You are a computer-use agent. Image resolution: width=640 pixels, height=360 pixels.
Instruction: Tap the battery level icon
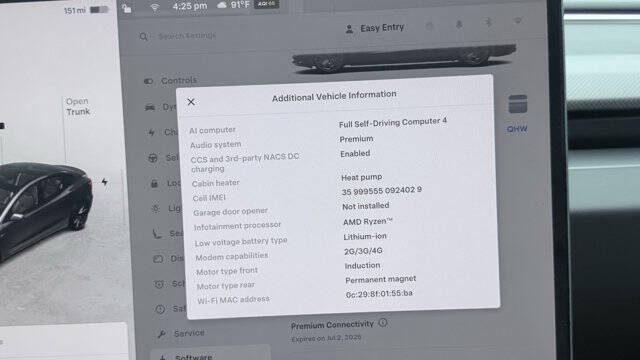coord(99,9)
